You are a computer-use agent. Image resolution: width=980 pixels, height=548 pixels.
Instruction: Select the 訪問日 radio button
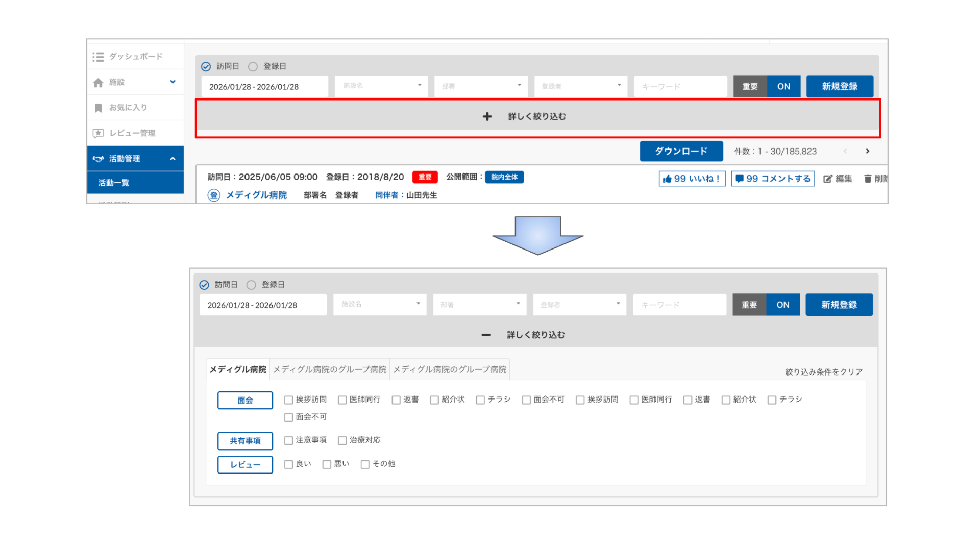[x=206, y=66]
